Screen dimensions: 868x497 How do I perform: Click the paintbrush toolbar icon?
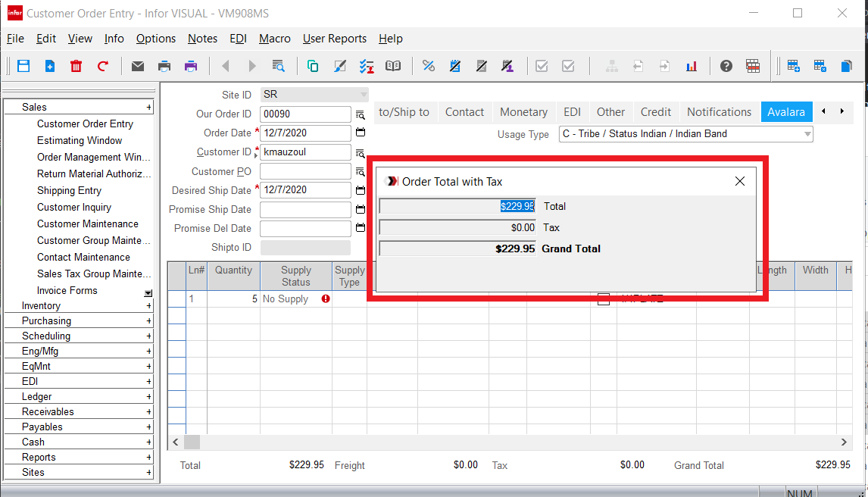[x=340, y=66]
